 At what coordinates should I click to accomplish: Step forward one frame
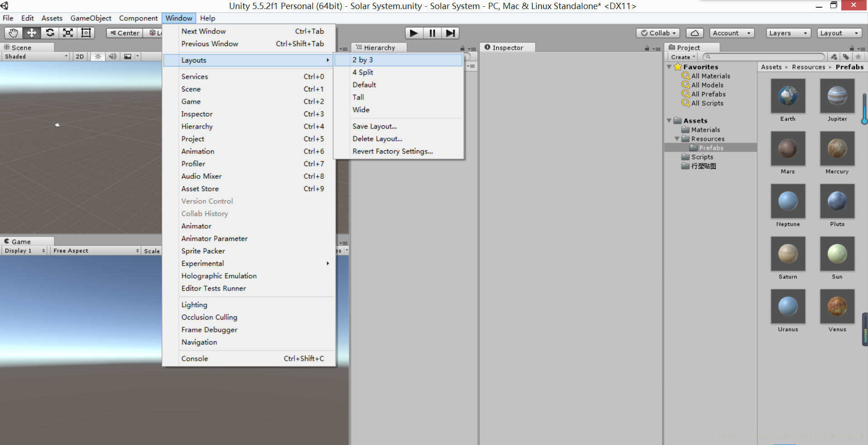[451, 33]
